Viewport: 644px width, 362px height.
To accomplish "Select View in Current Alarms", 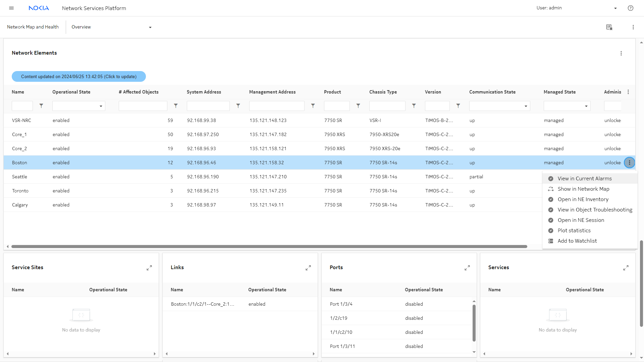I will 584,179.
